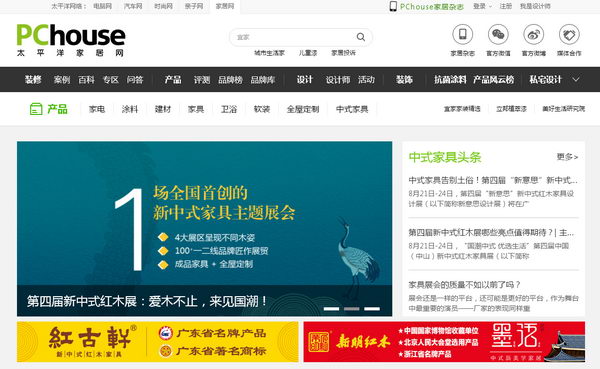Expand the dark navigation bar chevron
The image size is (600, 369).
[576, 80]
